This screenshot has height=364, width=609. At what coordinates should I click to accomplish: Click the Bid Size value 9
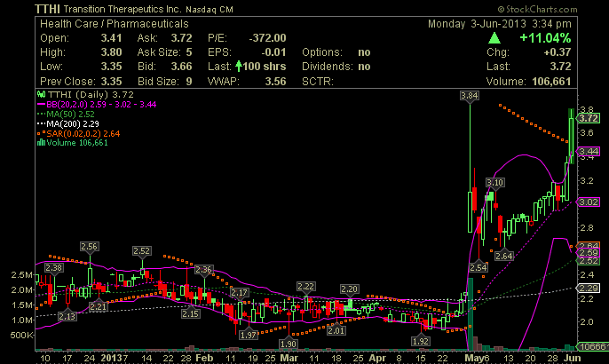coord(189,81)
